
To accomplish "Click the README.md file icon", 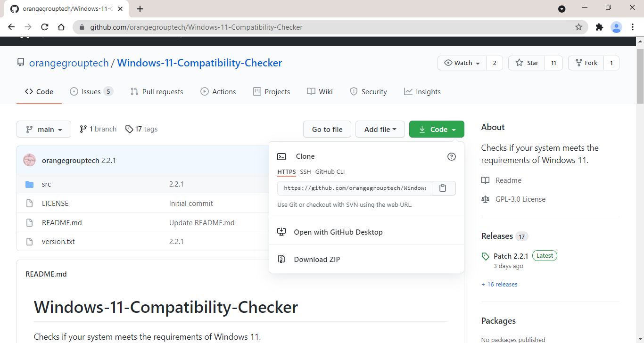I will 29,222.
